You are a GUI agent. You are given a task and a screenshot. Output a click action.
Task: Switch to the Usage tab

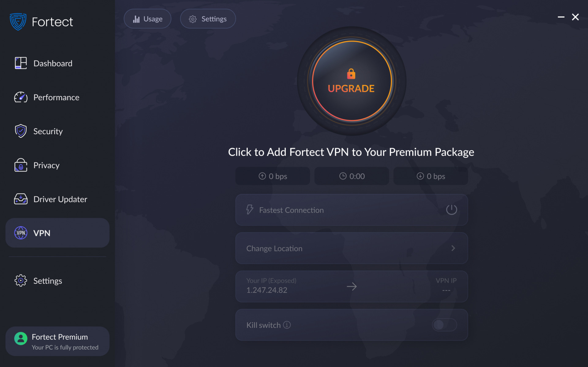[147, 18]
